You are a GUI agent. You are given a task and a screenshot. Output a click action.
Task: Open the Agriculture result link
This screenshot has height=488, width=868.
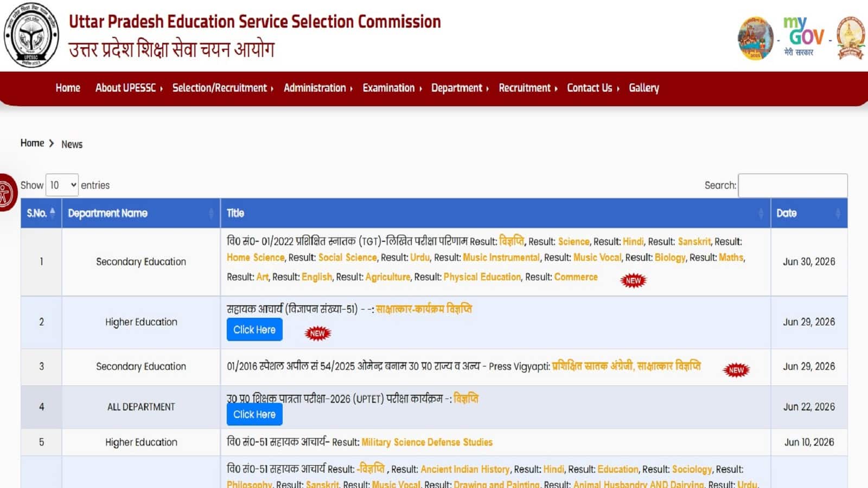pyautogui.click(x=388, y=277)
